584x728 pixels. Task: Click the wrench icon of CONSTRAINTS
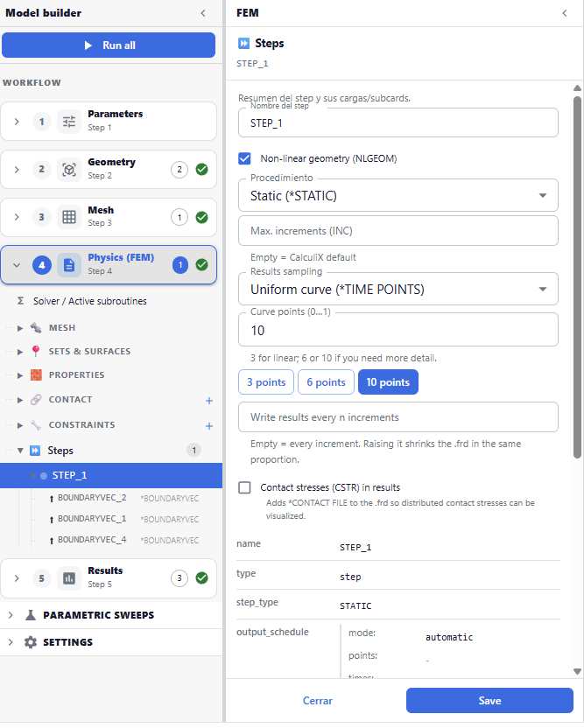click(x=36, y=425)
